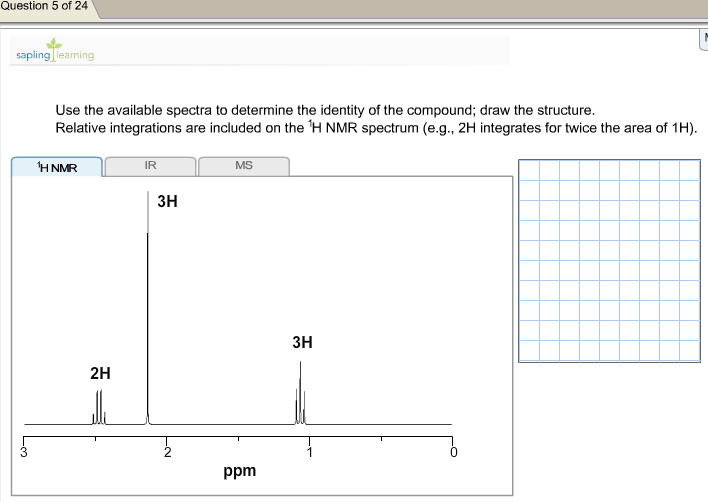Click the 3H label near 1 ppm
Screen dimensions: 708x502
pyautogui.click(x=302, y=342)
